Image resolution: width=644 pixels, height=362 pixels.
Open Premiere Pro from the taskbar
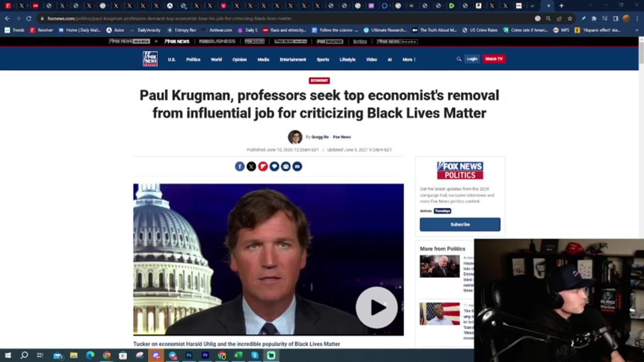(x=205, y=355)
